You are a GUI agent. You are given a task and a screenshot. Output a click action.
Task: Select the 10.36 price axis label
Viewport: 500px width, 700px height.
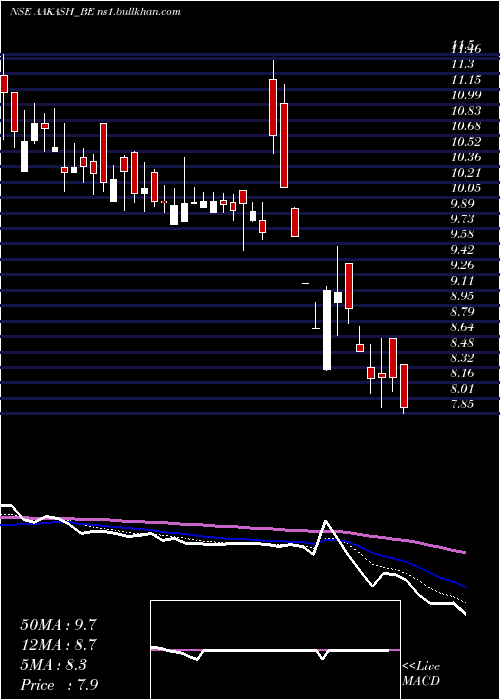[466, 157]
